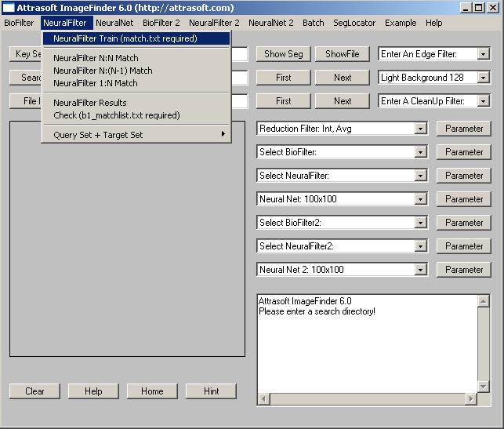Click the Show Seg button
The height and width of the screenshot is (429, 504).
[x=284, y=54]
